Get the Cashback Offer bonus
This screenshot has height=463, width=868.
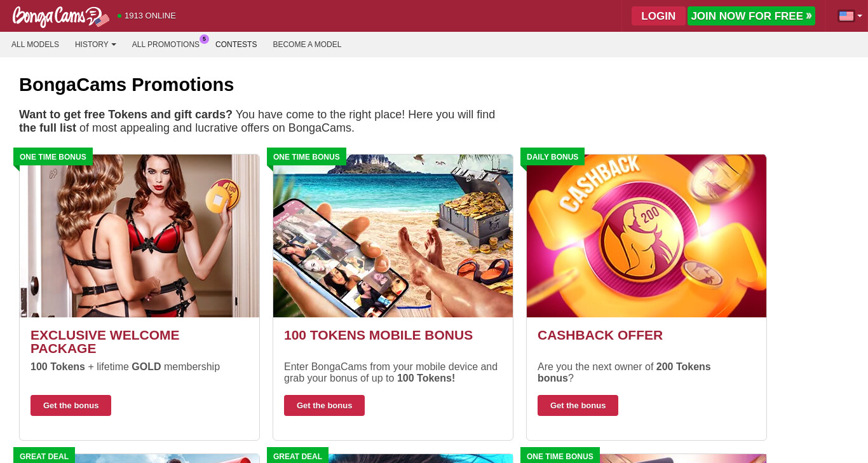(578, 405)
